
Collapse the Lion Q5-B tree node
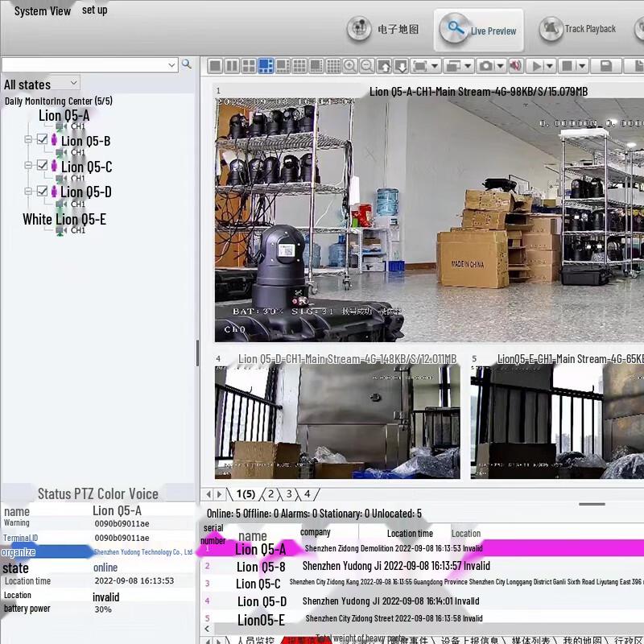click(x=28, y=139)
